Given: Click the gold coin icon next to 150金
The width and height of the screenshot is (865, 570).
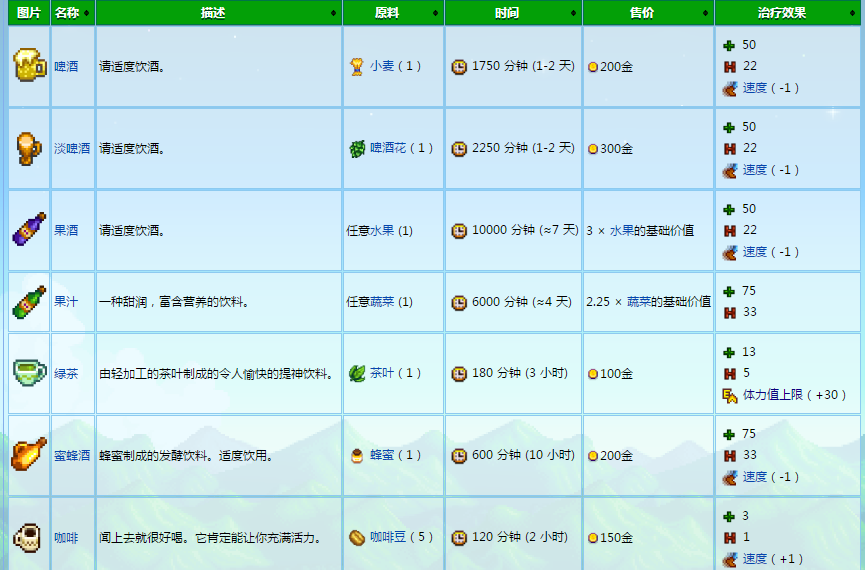Looking at the screenshot, I should (x=592, y=538).
